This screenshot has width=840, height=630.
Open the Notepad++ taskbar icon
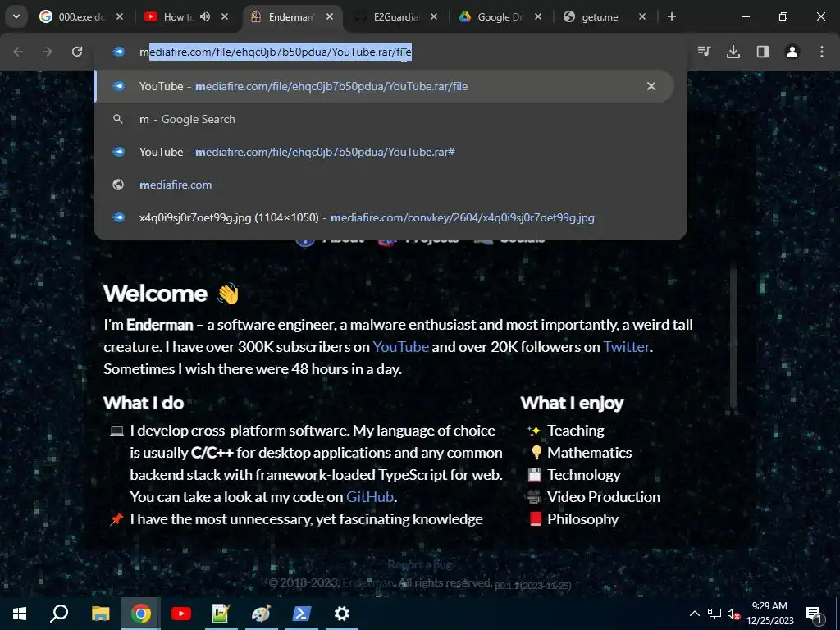(221, 614)
